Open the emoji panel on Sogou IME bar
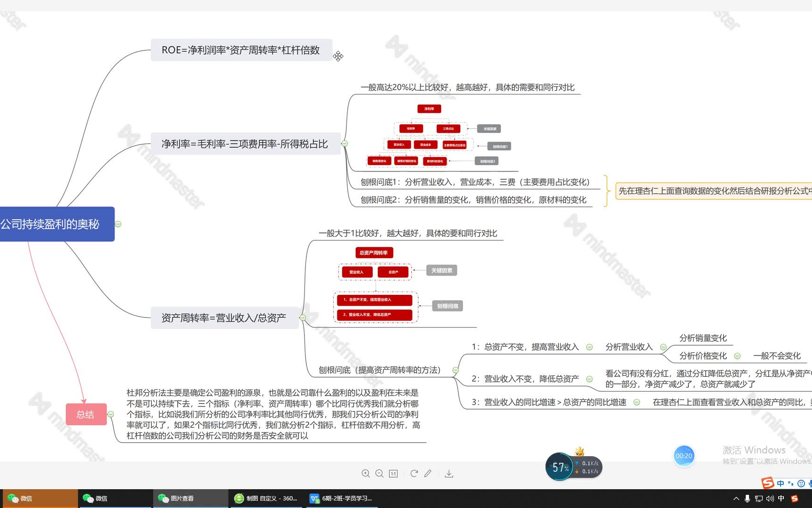 (801, 484)
